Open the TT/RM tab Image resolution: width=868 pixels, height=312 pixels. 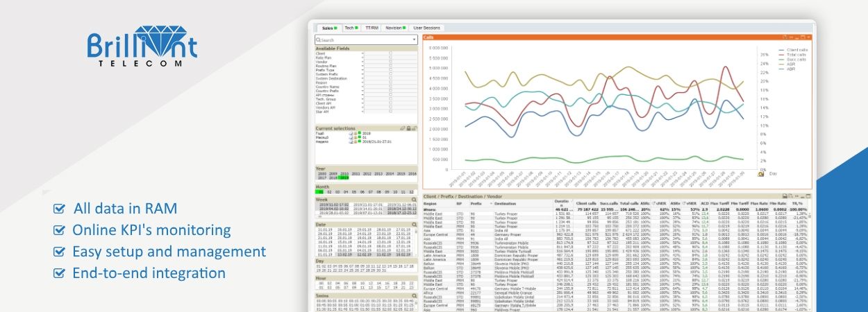pyautogui.click(x=372, y=28)
